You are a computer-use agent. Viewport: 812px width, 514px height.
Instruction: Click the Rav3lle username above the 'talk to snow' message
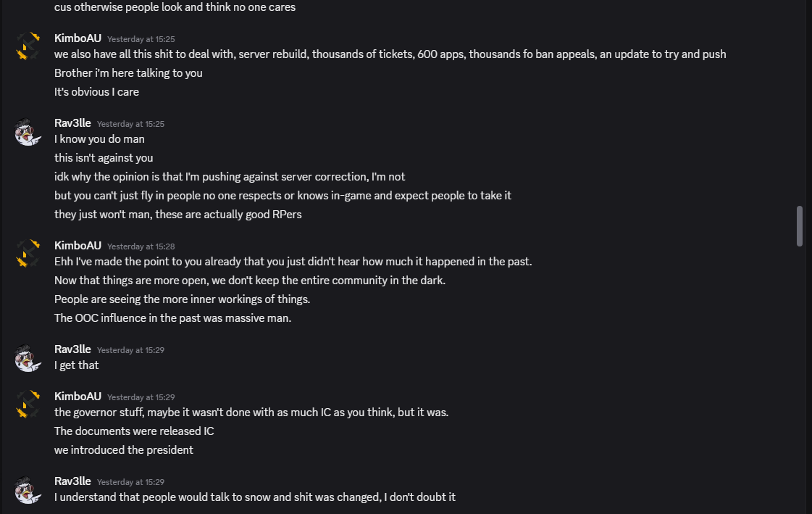72,481
